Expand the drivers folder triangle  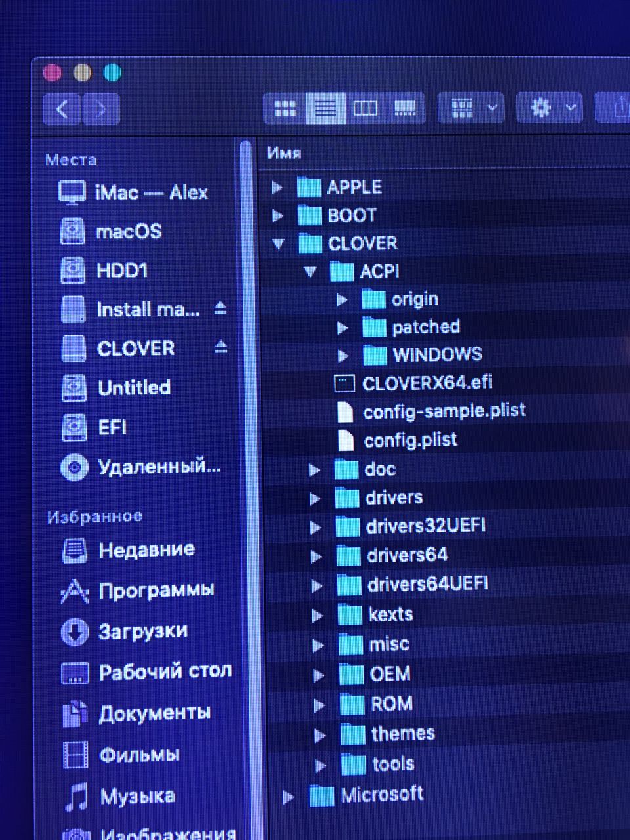(315, 499)
